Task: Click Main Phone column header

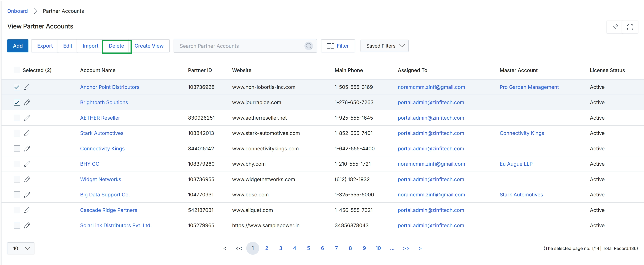Action: [x=349, y=70]
